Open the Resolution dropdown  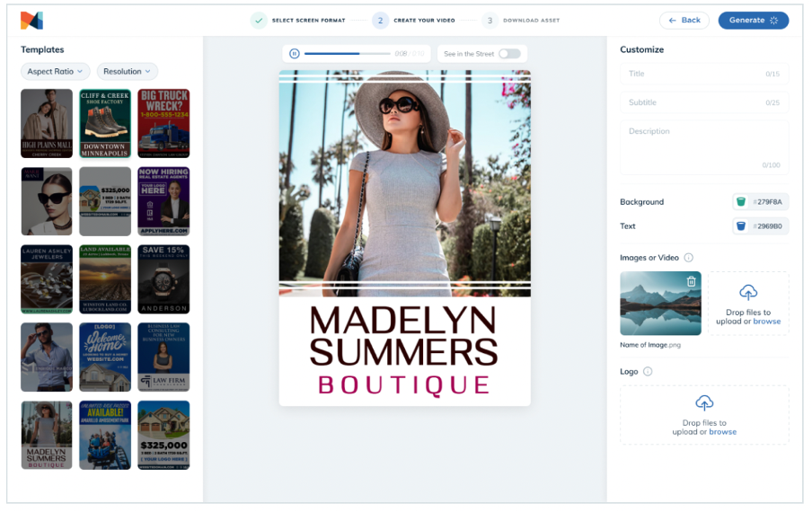pyautogui.click(x=127, y=72)
